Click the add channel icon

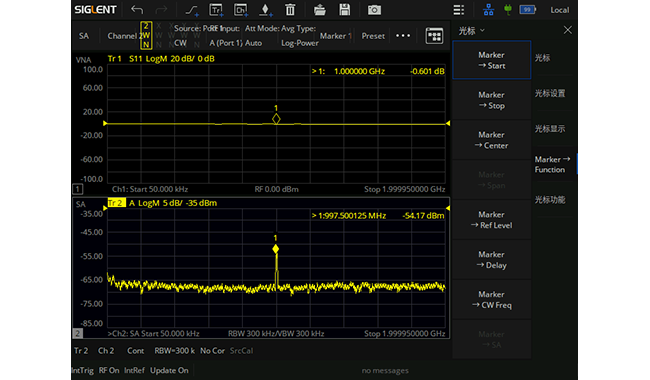tap(241, 10)
